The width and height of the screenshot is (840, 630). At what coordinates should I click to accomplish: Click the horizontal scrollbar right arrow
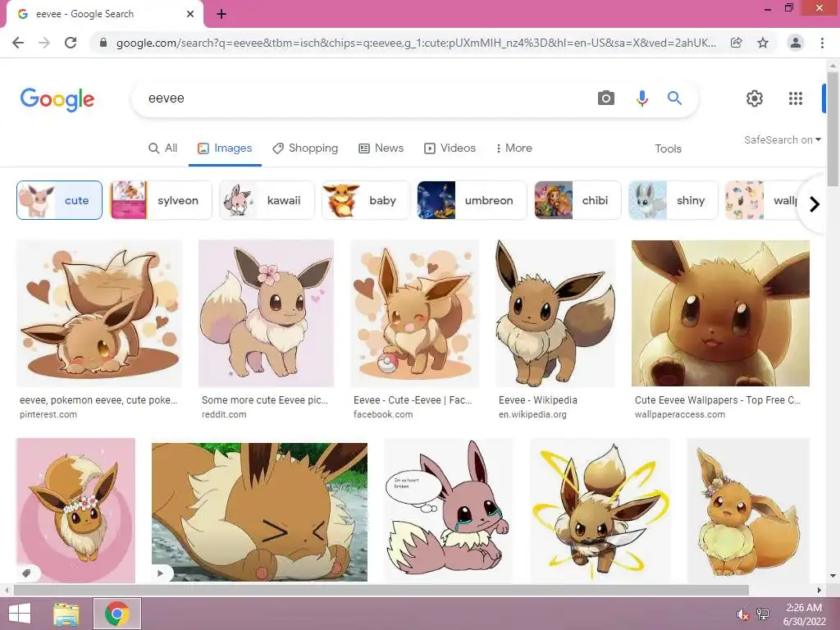(x=819, y=591)
